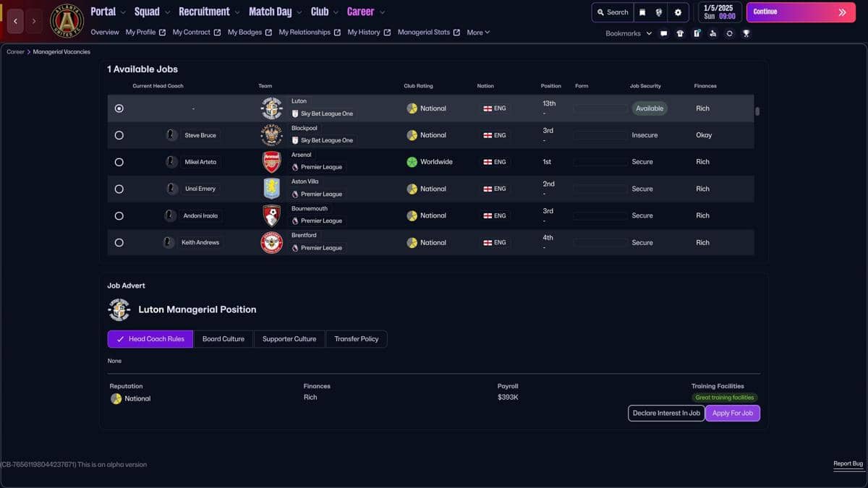Open the shirt bookmark shortcut
This screenshot has height=488, width=868.
[680, 33]
